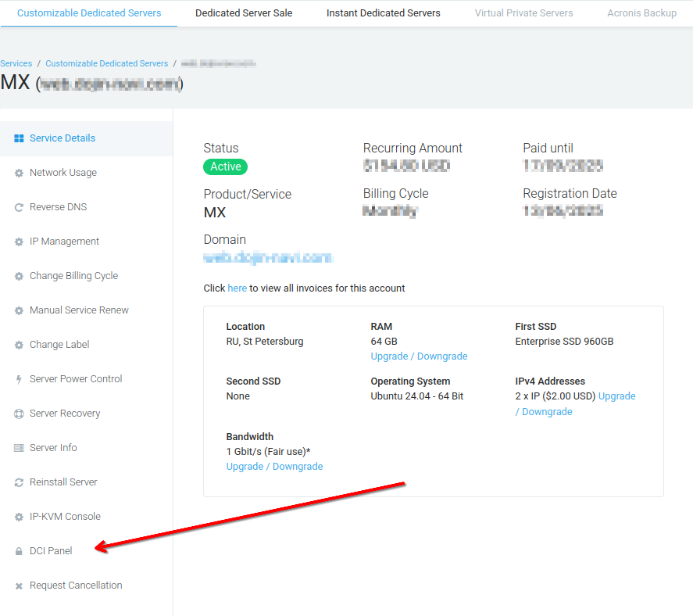Switch to the Acronis Backup tab
The image size is (693, 616).
642,13
